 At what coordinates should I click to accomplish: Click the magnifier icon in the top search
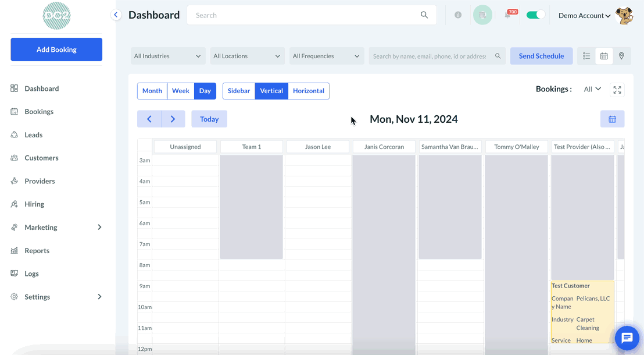424,15
